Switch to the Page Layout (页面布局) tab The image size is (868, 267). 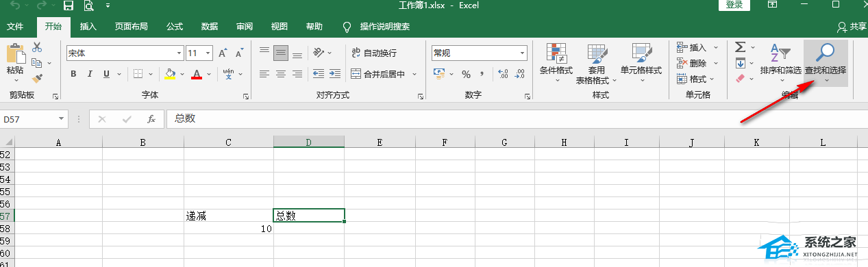click(131, 27)
